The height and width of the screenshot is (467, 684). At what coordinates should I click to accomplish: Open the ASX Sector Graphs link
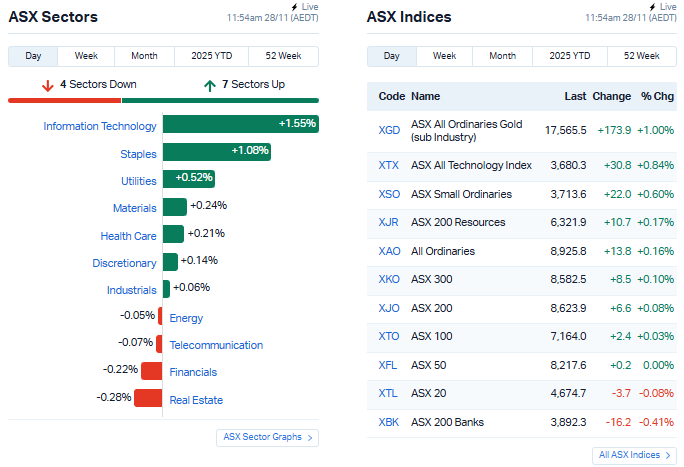267,437
